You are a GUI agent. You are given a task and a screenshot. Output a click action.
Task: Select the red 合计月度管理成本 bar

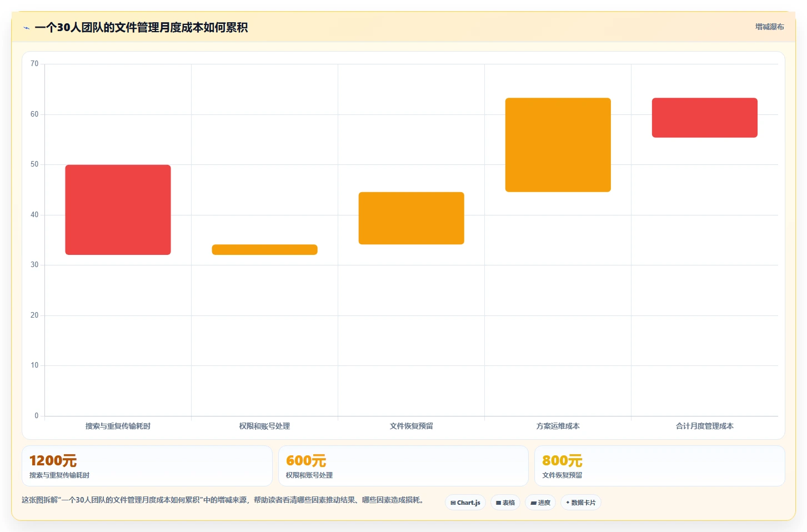[704, 118]
